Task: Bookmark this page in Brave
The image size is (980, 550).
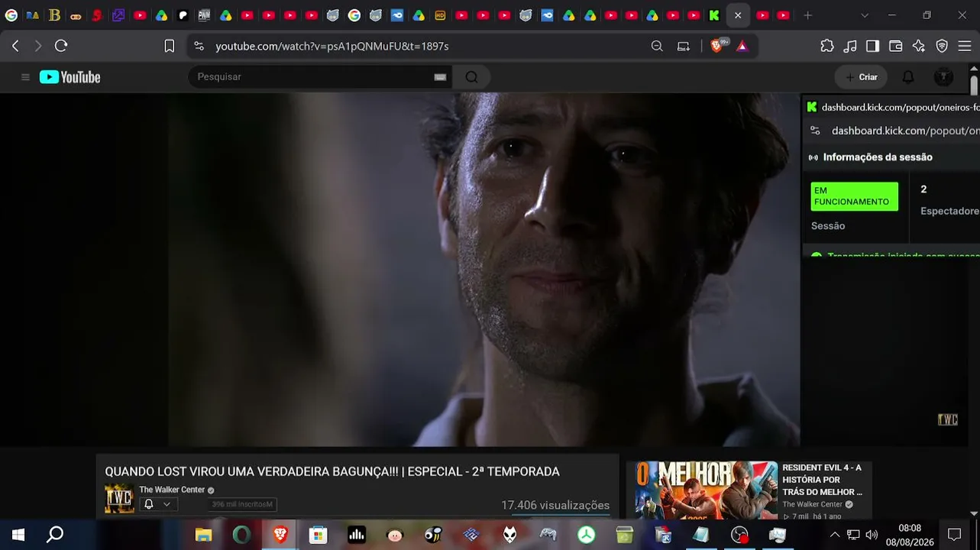Action: pyautogui.click(x=170, y=46)
